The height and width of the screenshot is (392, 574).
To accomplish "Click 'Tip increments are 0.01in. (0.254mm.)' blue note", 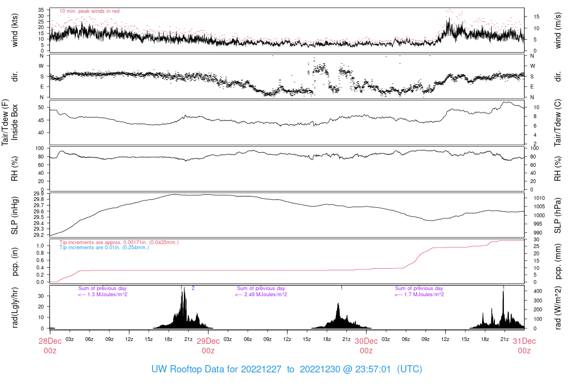I will [104, 247].
